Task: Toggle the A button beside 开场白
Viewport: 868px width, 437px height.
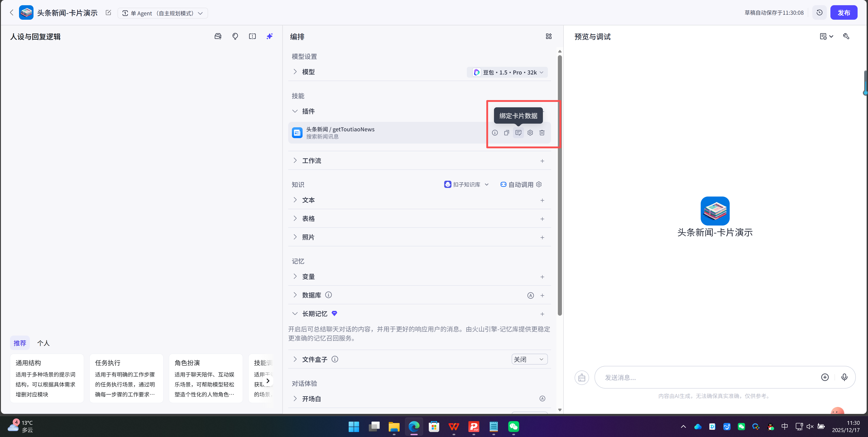Action: [542, 398]
